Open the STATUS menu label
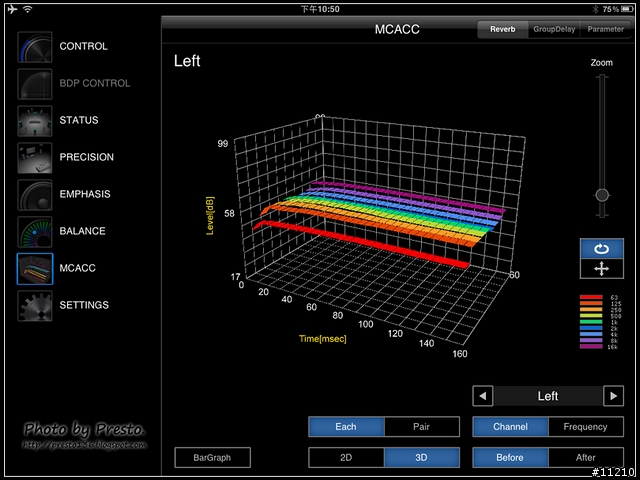 coord(79,120)
